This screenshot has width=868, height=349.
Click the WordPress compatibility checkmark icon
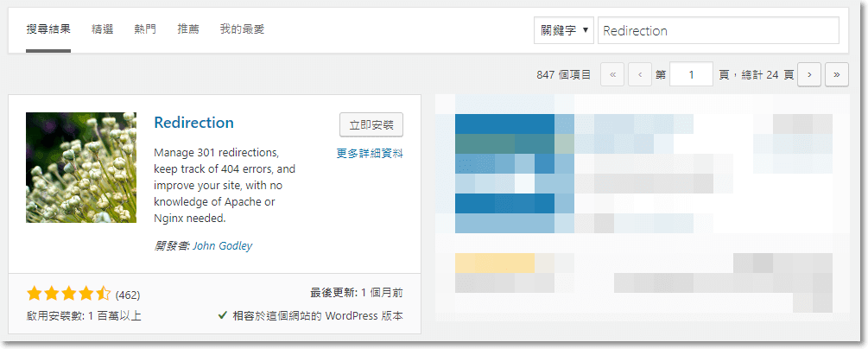223,316
